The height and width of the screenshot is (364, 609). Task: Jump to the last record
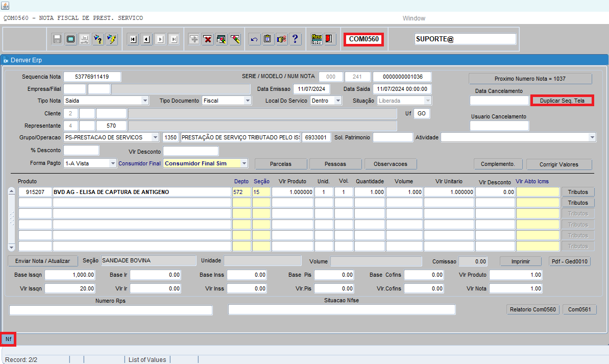174,39
